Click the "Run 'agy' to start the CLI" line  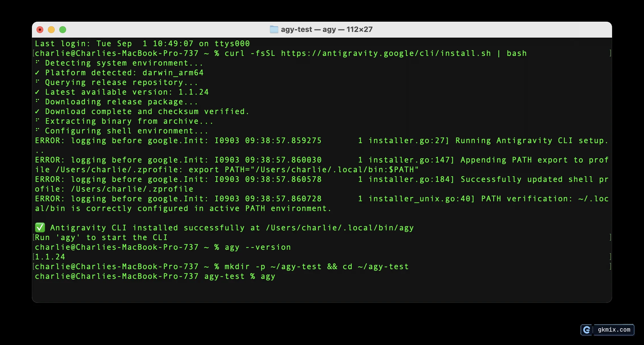point(101,238)
